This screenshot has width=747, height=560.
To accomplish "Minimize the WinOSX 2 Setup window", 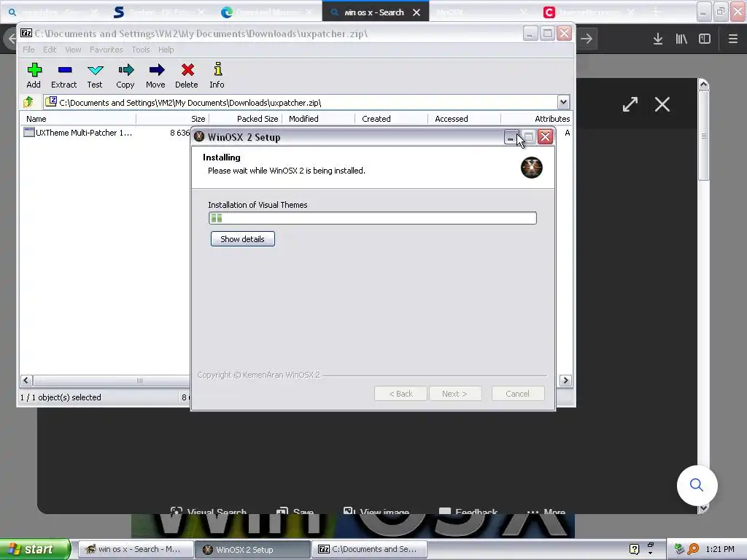I will pos(511,137).
